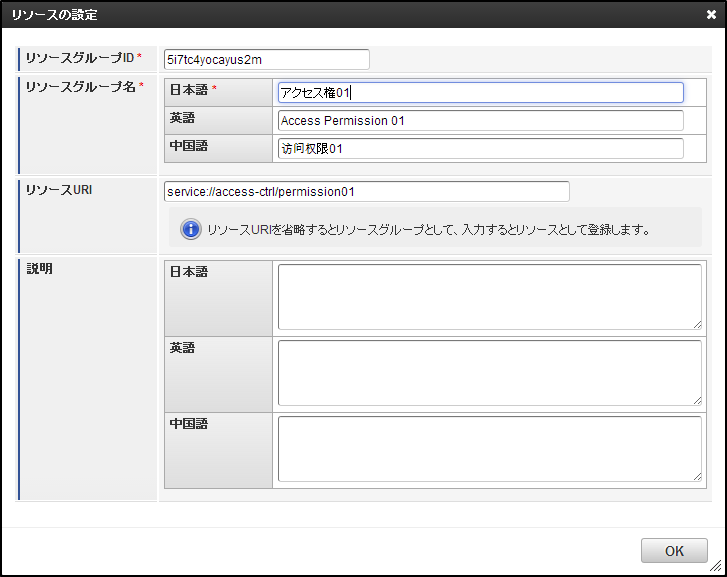Click the リソースの設定 title bar

point(300,14)
